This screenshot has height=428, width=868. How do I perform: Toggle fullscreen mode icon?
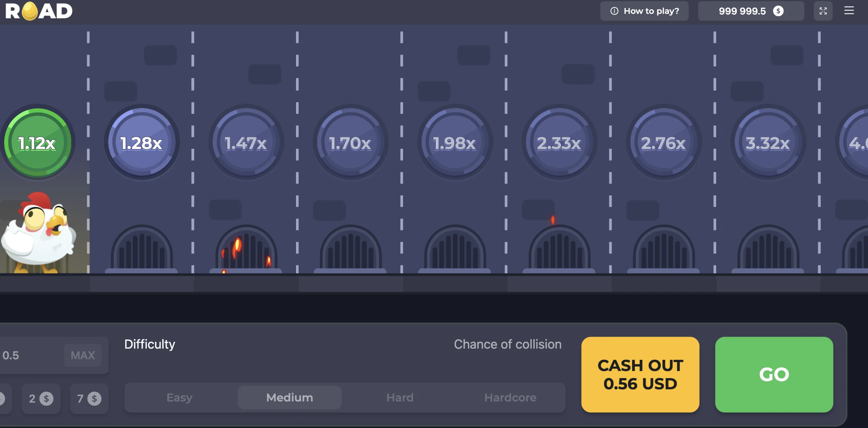[x=823, y=11]
